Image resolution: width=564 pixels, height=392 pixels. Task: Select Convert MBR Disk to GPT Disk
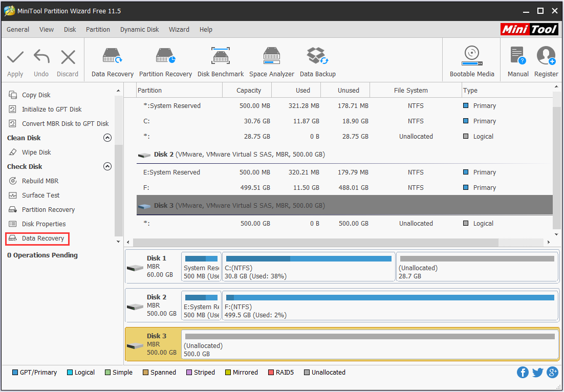[x=58, y=124]
